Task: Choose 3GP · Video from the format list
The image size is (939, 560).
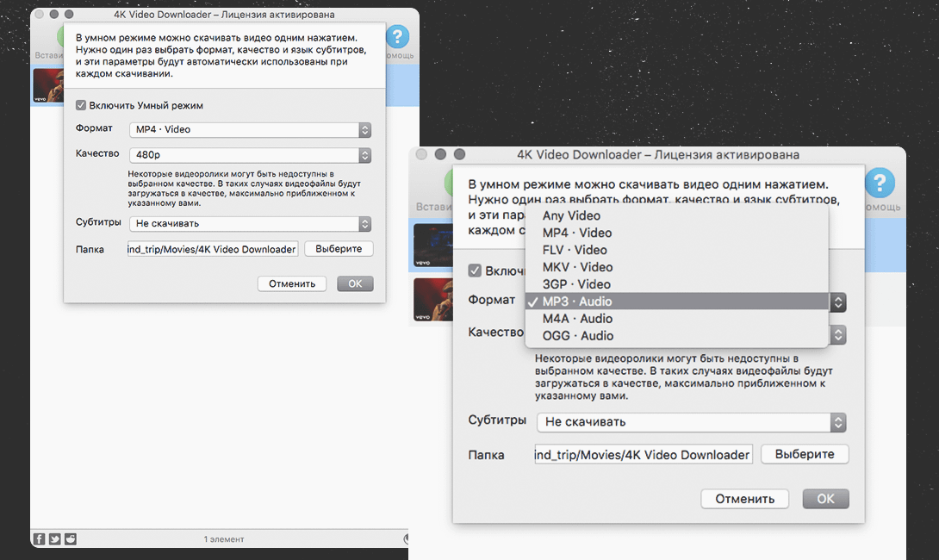Action: (x=677, y=284)
